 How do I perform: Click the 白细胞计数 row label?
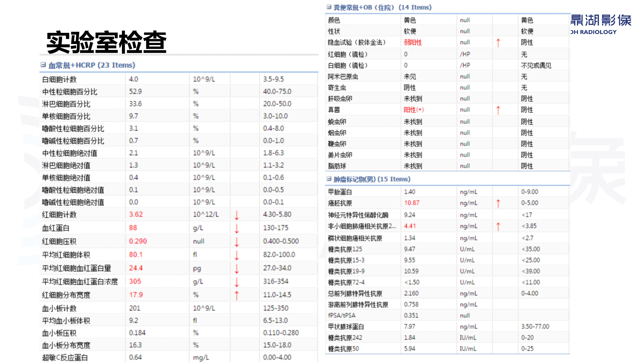pos(59,79)
